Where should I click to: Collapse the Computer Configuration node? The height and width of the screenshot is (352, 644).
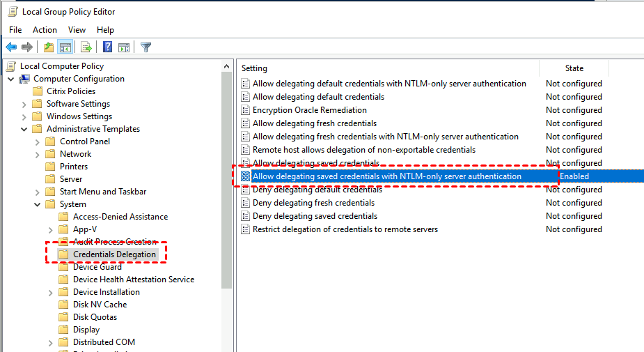coord(11,79)
